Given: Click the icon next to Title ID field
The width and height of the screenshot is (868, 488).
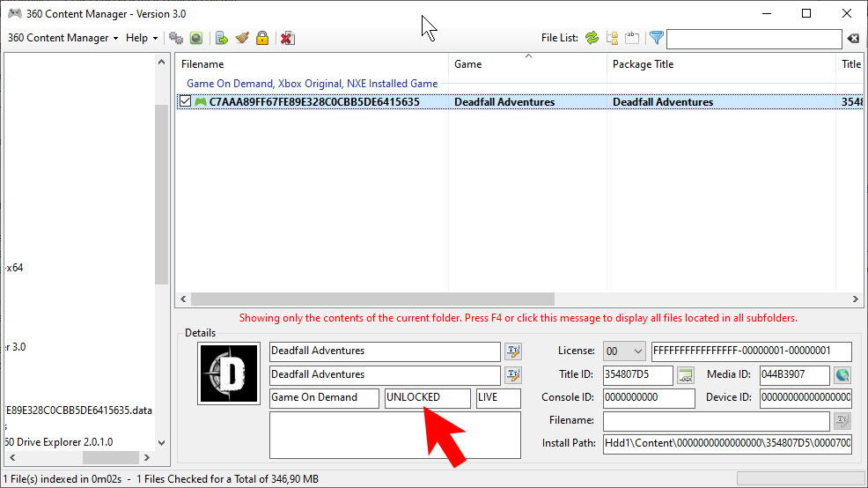Looking at the screenshot, I should tap(685, 375).
